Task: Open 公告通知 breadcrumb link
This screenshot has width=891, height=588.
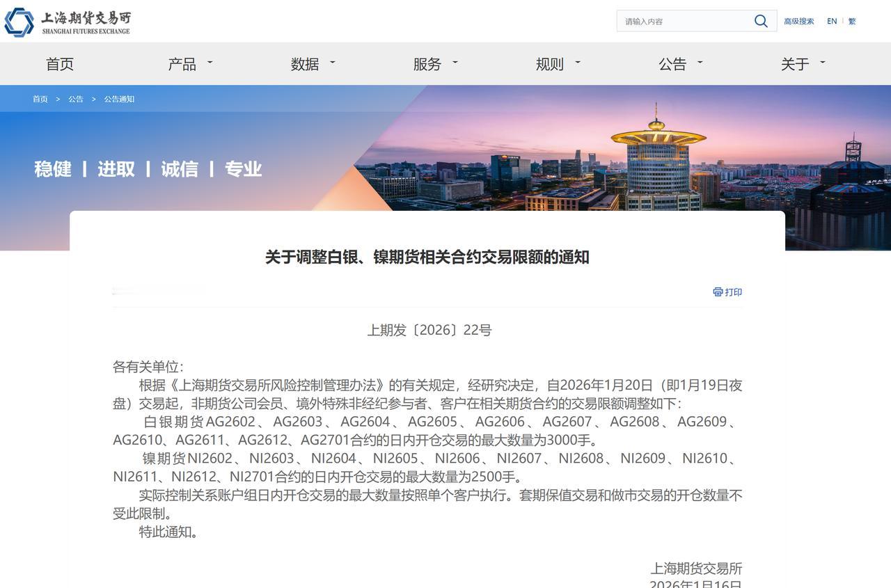Action: [x=118, y=99]
